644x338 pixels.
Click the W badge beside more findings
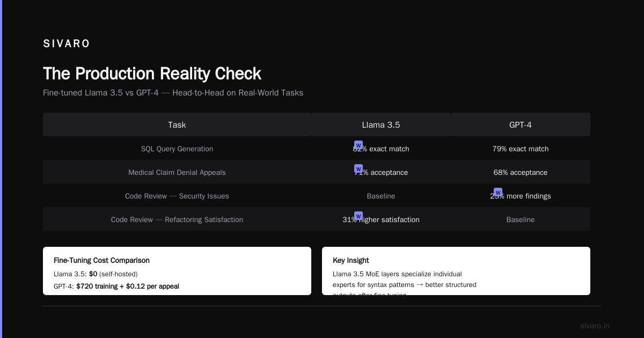click(x=498, y=192)
